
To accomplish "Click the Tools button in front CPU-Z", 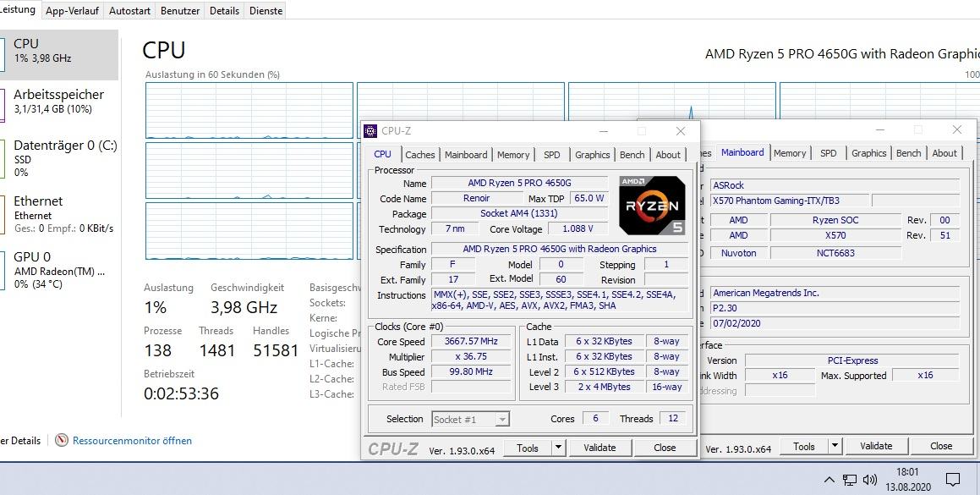I will pyautogui.click(x=528, y=448).
